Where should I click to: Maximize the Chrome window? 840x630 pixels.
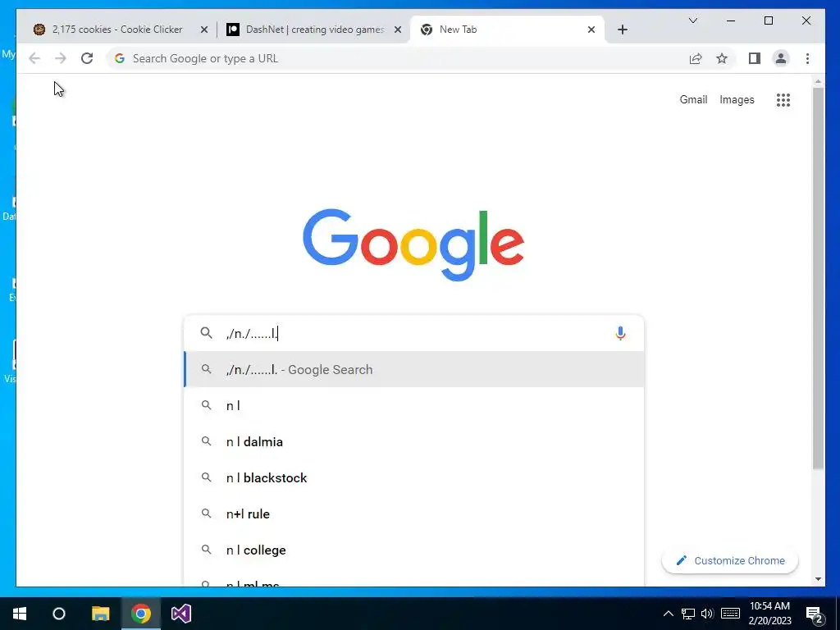[x=768, y=21]
